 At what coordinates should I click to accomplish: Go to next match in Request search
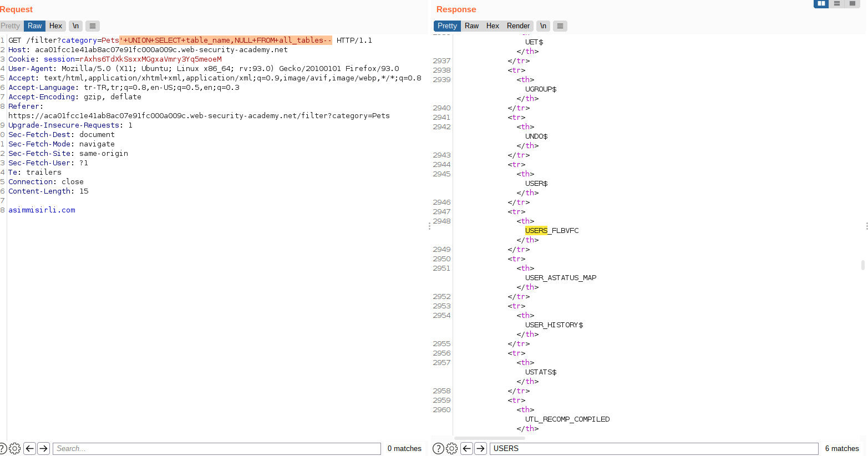(x=44, y=448)
